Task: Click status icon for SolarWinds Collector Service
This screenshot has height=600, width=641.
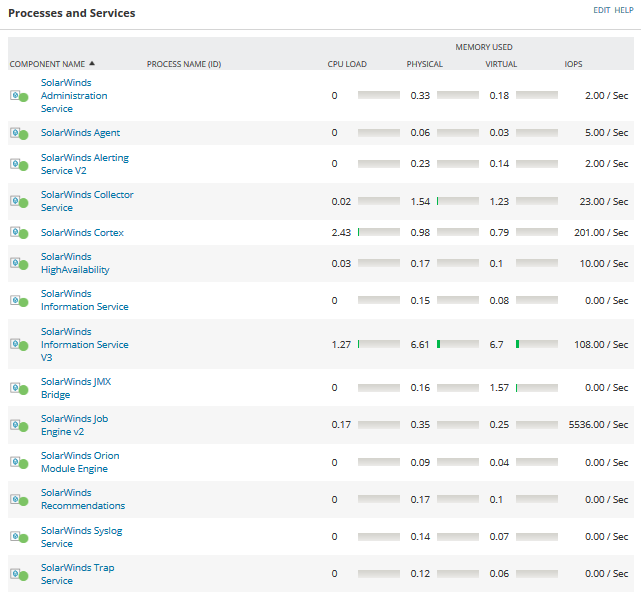Action: pos(19,201)
